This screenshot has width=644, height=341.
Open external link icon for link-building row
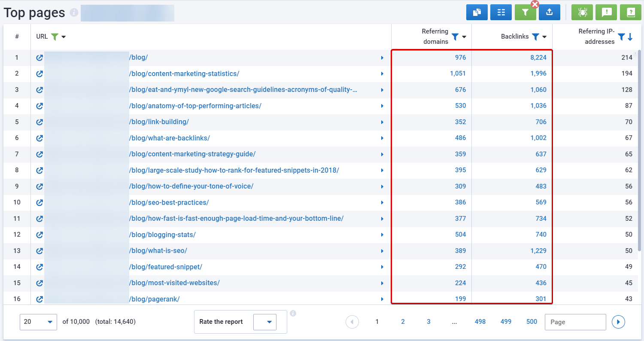pos(39,122)
